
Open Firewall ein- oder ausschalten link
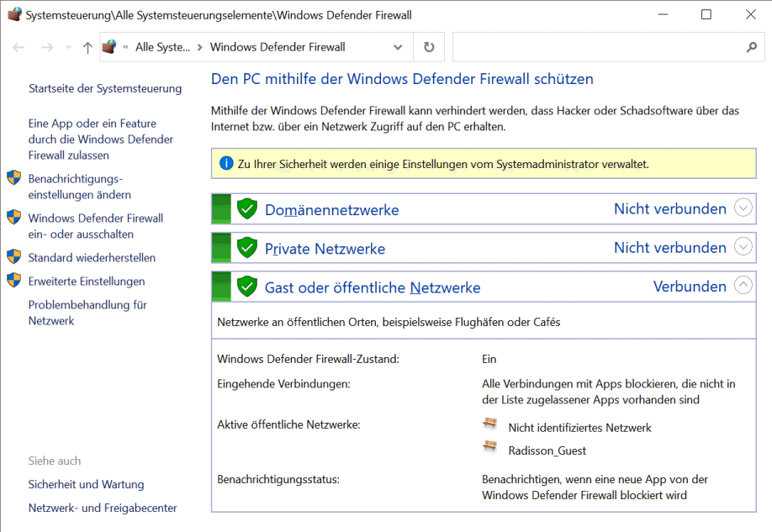tap(96, 226)
